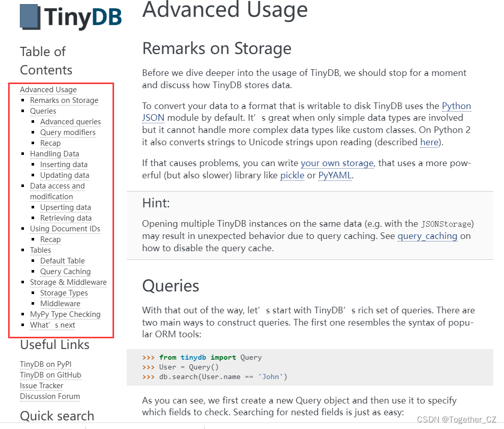The height and width of the screenshot is (429, 504).
Task: Follow the PyYAML link in the paragraph
Action: (334, 175)
